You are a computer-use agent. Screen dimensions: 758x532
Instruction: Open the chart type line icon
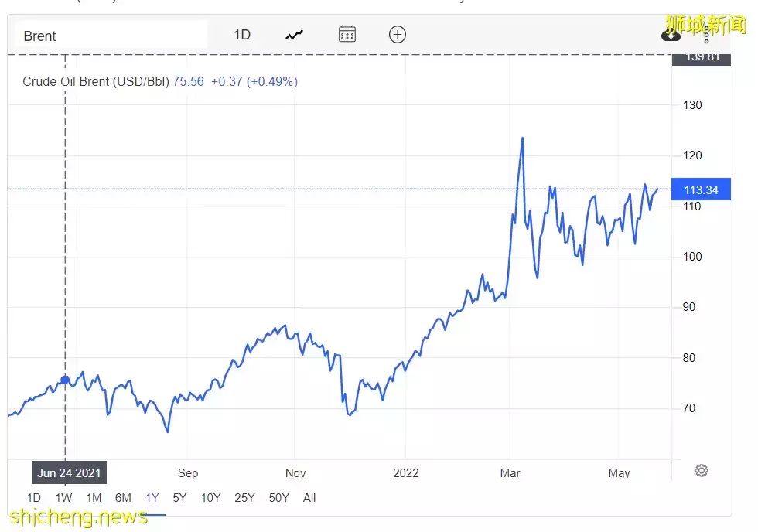[294, 35]
